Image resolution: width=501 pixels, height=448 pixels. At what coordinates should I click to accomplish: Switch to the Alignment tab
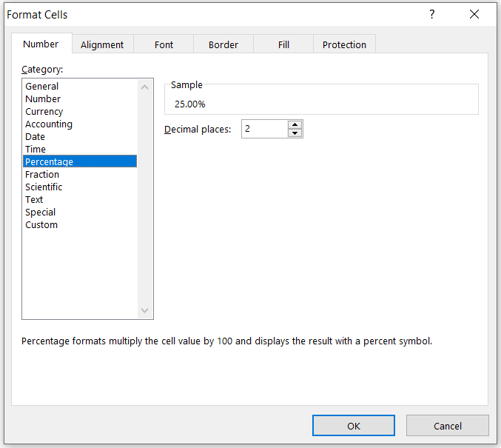point(102,44)
